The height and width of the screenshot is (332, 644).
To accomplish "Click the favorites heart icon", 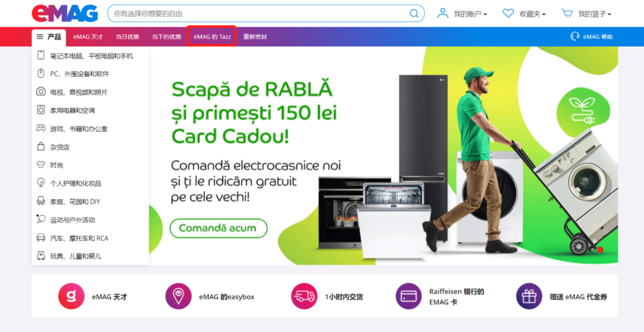I will [508, 13].
